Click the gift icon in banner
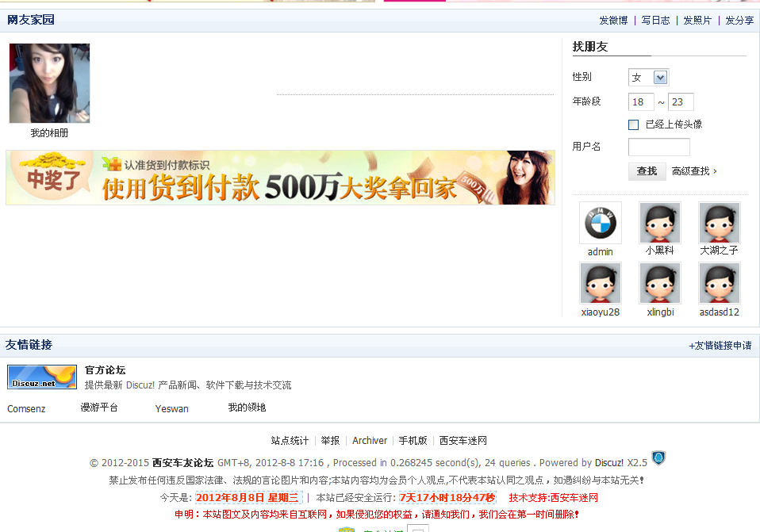 click(112, 164)
